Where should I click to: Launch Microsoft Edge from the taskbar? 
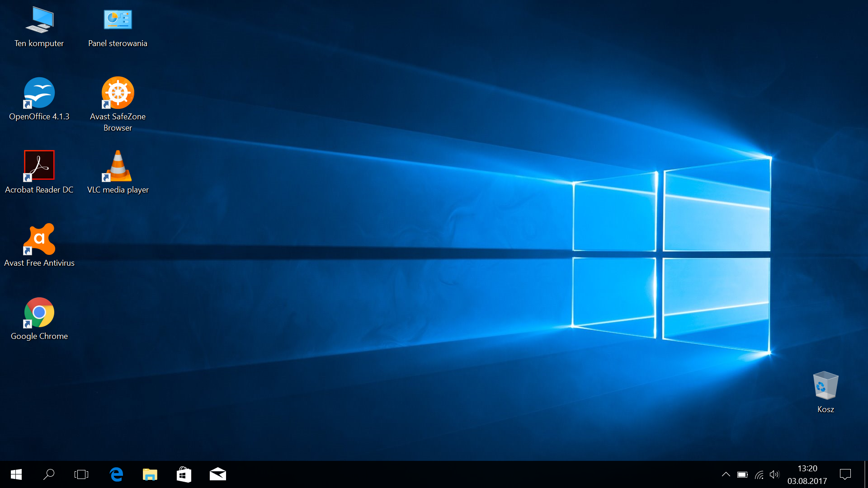tap(116, 474)
